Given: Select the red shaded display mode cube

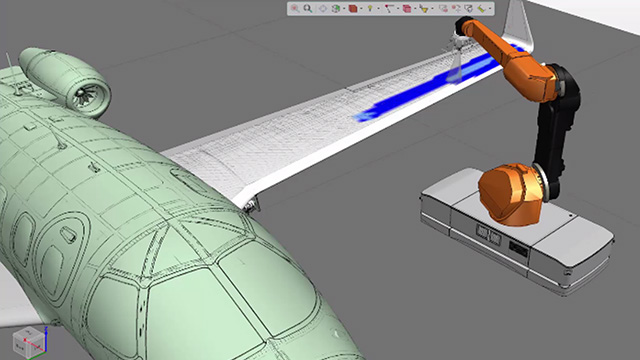Looking at the screenshot, I should point(353,8).
